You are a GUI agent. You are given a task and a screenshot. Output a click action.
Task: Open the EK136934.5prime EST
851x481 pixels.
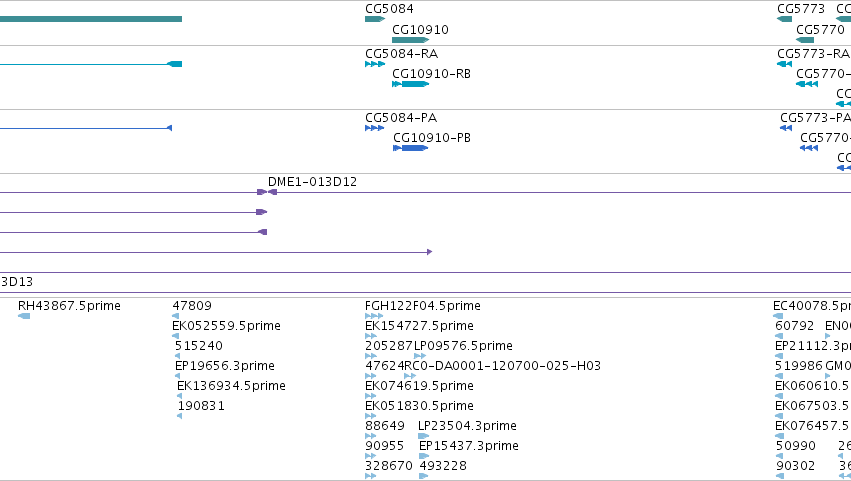coord(231,386)
